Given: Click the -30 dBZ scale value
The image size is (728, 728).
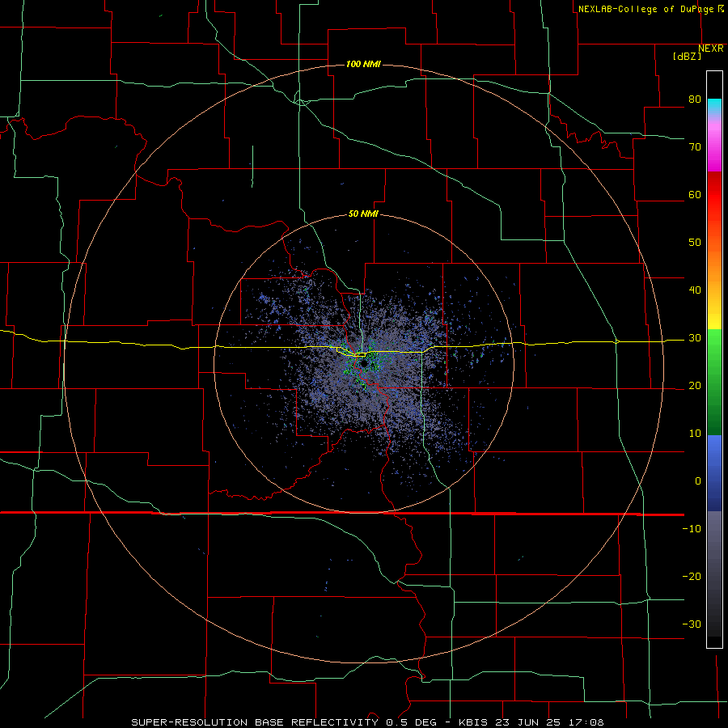Looking at the screenshot, I should click(x=692, y=624).
